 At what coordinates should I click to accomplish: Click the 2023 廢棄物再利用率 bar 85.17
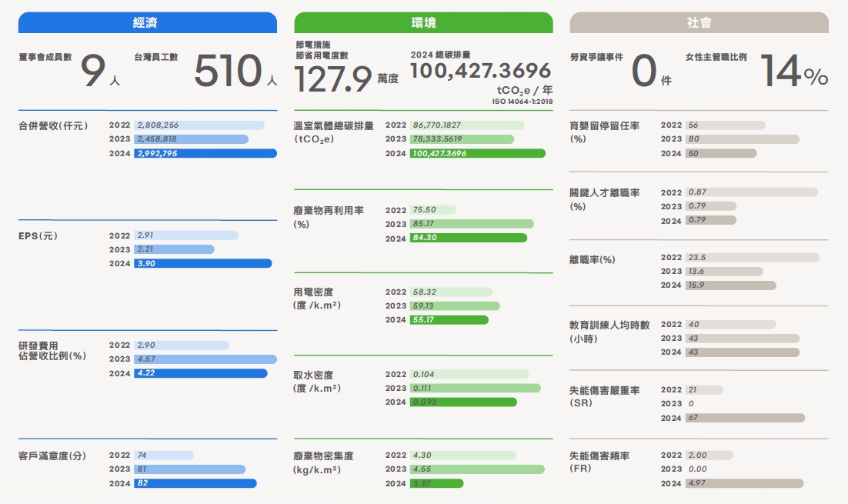[x=471, y=224]
